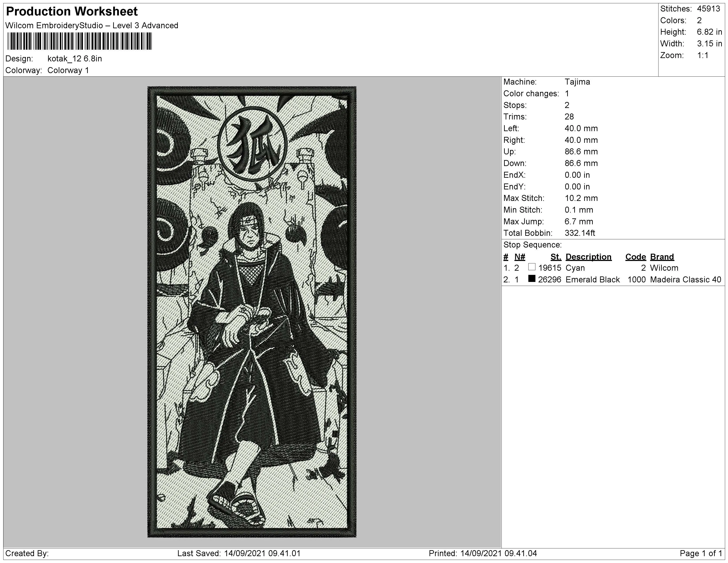Click the EndX value 0.00 in
The image size is (728, 563).
tap(577, 175)
